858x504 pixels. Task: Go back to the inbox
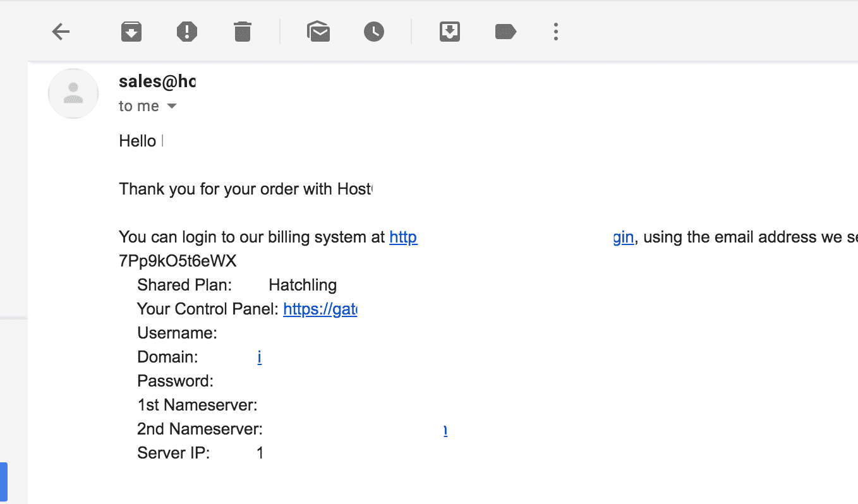(61, 31)
